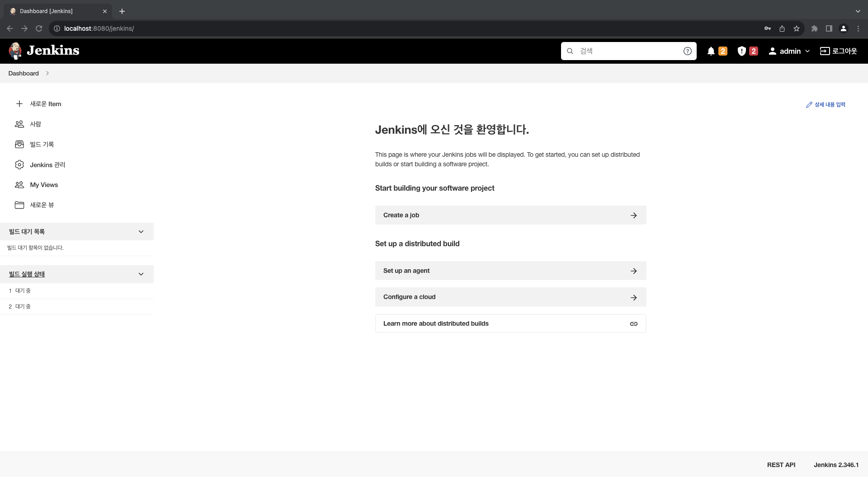Click the Create a job button

(x=510, y=215)
